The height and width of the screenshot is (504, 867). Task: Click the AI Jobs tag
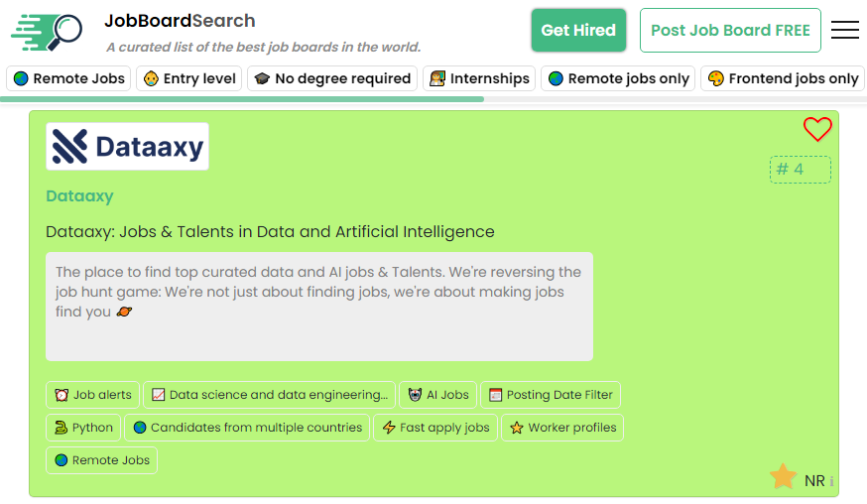point(437,395)
